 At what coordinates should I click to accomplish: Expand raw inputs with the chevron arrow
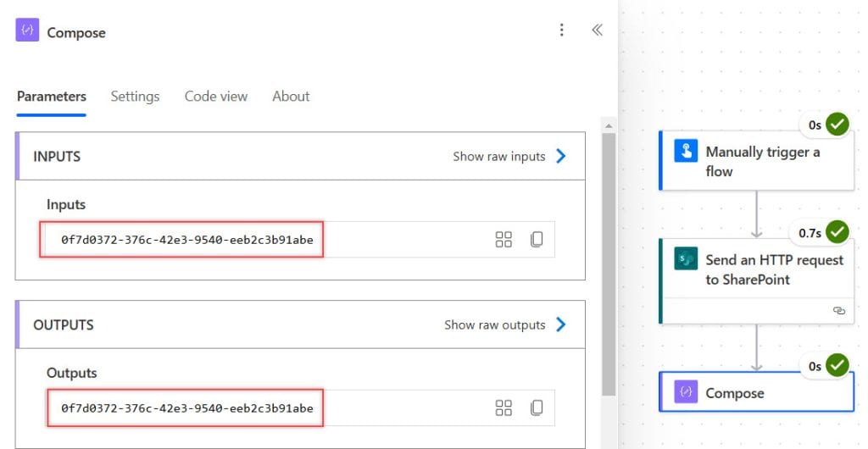561,156
